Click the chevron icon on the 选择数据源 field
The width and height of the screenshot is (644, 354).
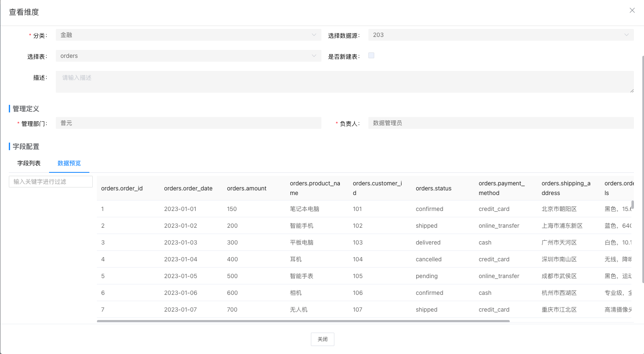pyautogui.click(x=627, y=35)
